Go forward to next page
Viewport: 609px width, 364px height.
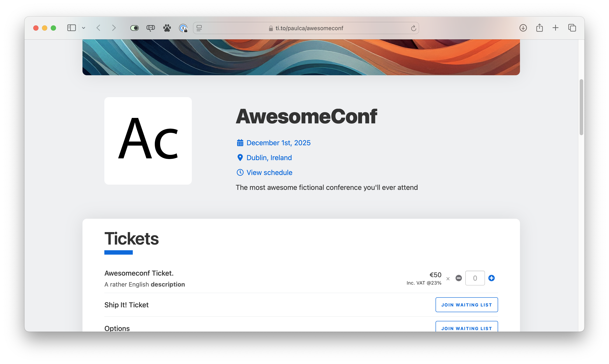coord(114,28)
